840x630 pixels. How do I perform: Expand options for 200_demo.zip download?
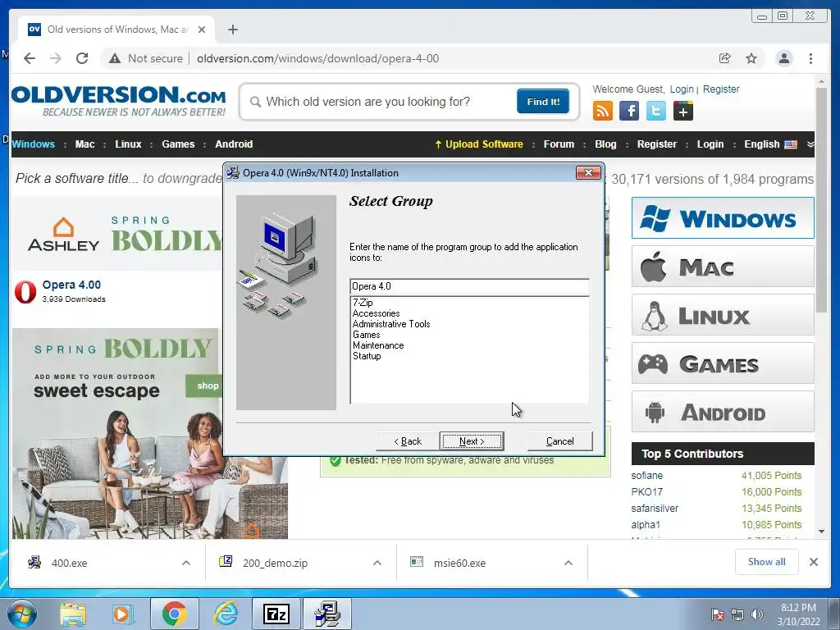pos(377,563)
